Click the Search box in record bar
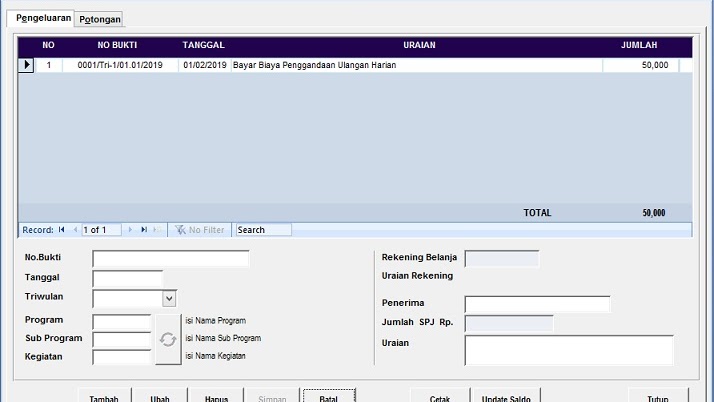Image resolution: width=714 pixels, height=402 pixels. tap(264, 230)
